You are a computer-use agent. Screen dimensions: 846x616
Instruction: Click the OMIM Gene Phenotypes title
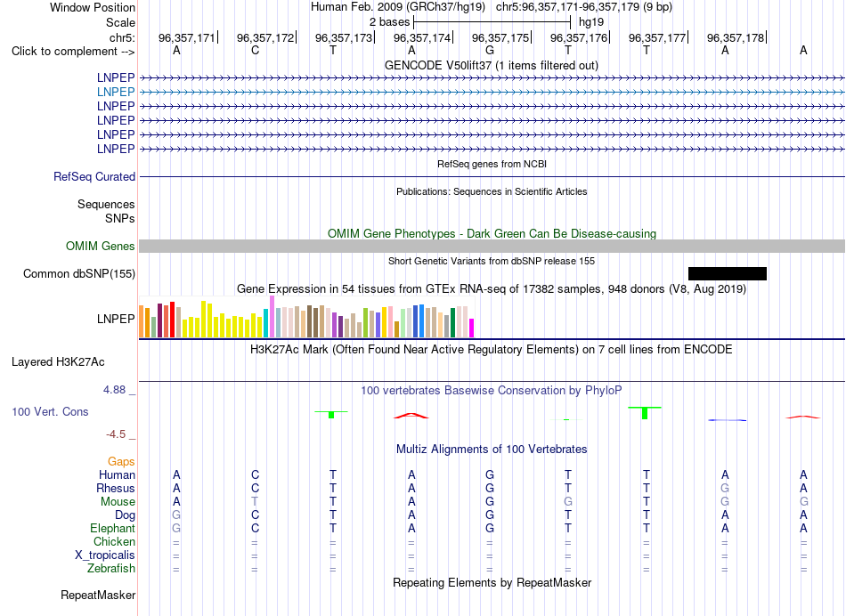[x=492, y=233]
